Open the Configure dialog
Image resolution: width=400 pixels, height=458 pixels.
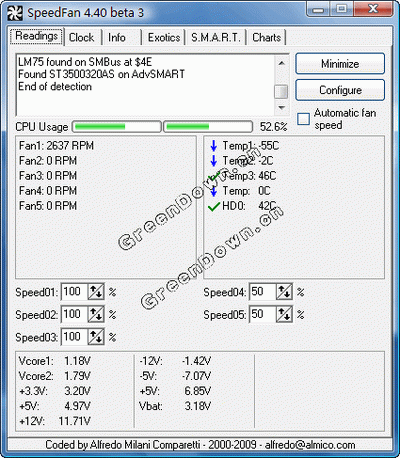(340, 90)
